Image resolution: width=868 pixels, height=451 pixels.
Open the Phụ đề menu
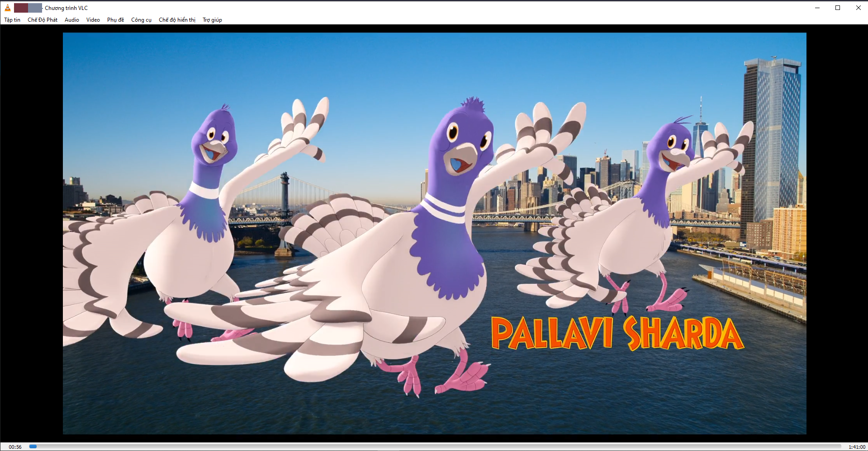[115, 20]
